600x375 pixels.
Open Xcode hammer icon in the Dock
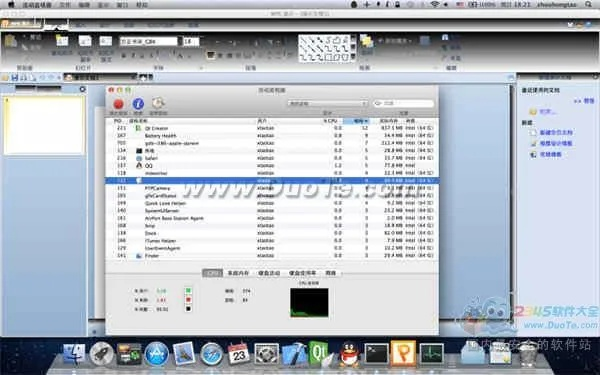(294, 354)
